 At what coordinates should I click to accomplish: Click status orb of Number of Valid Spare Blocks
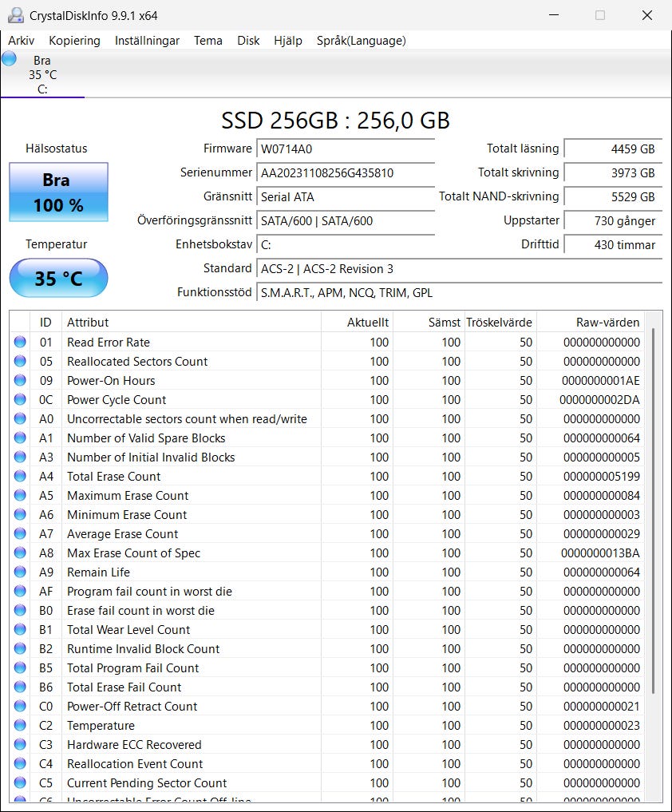point(20,438)
